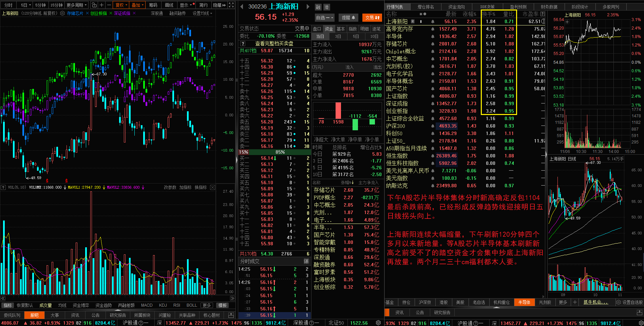Viewport: 644px width, 326px height.
Task: Click the 抓牛机会 link
Action: click(x=595, y=302)
